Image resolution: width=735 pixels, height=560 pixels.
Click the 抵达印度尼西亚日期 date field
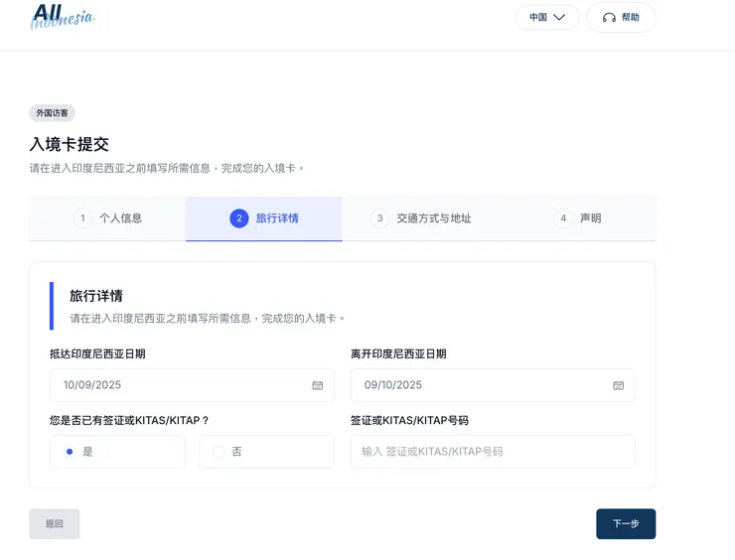192,385
